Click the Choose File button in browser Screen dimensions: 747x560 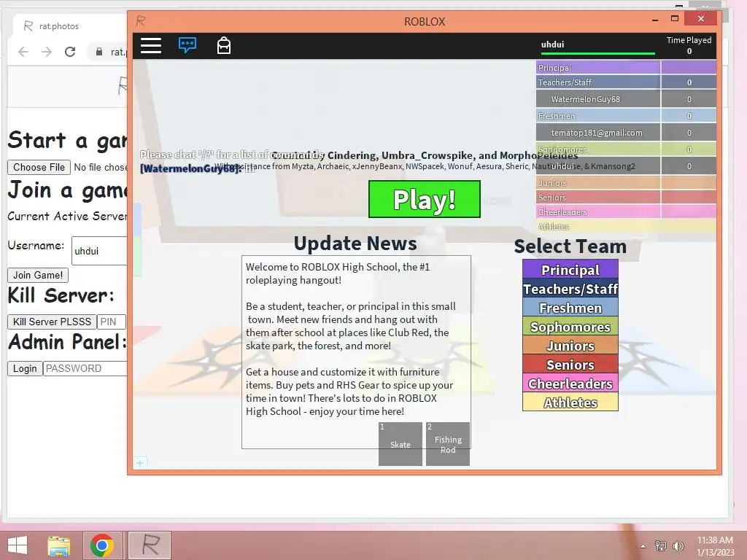(39, 167)
